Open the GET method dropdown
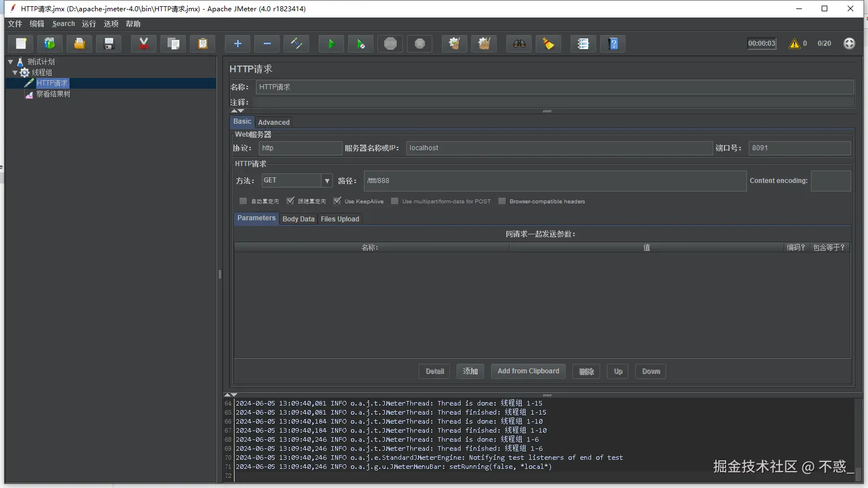This screenshot has width=868, height=488. pos(327,181)
